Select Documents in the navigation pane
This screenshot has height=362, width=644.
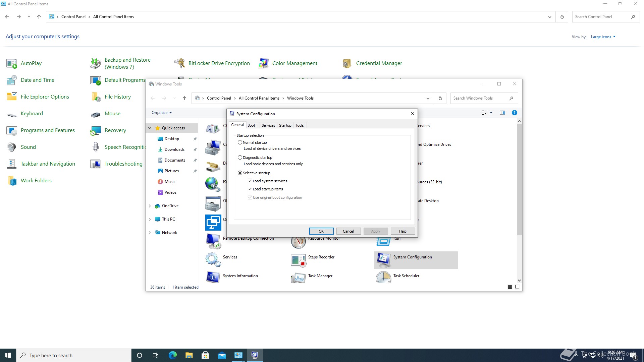[175, 160]
